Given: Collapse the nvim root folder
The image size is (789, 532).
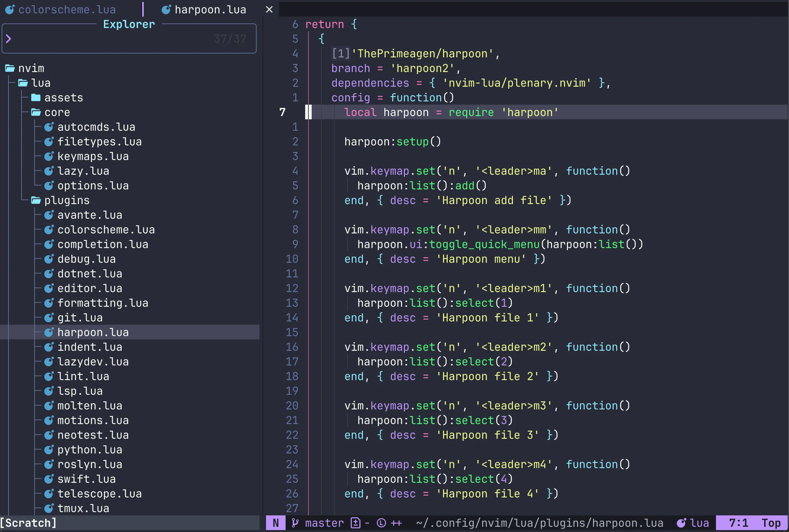Looking at the screenshot, I should coord(25,68).
